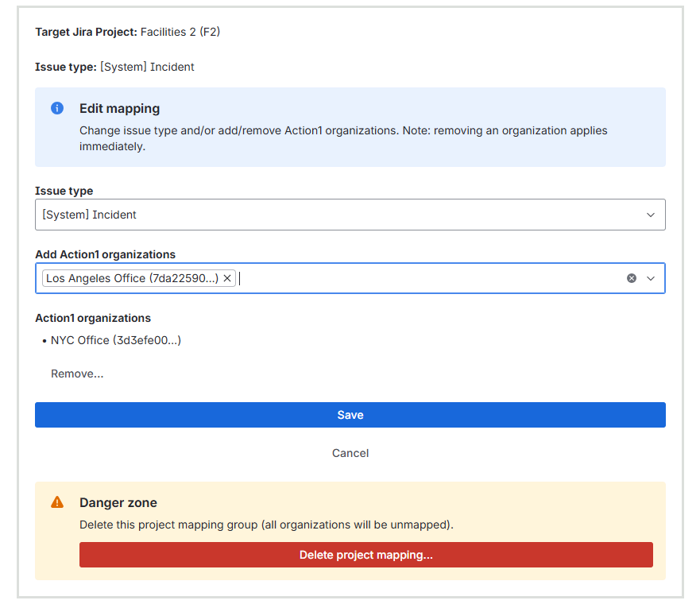Click the chevron on the organizations selector
Image resolution: width=700 pixels, height=608 pixels.
(652, 278)
